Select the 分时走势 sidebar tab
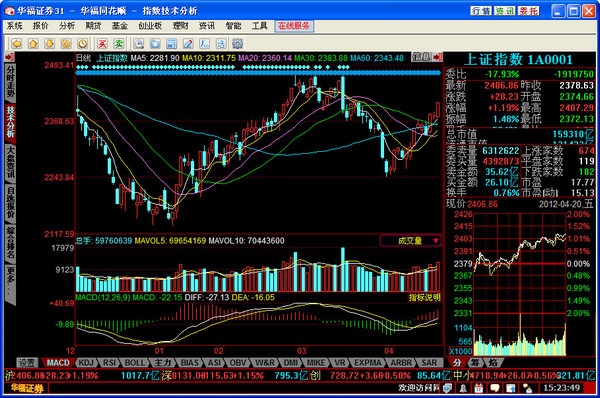This screenshot has height=398, width=600. point(10,82)
